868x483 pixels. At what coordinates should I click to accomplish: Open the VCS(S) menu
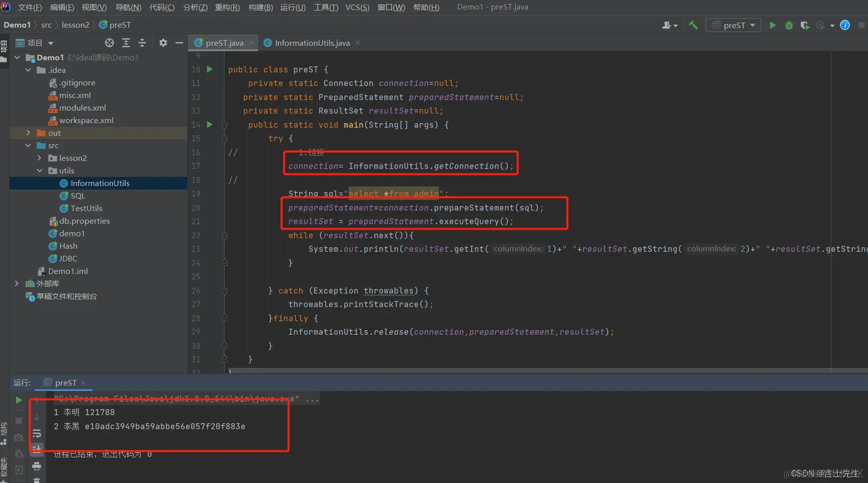[x=357, y=7]
